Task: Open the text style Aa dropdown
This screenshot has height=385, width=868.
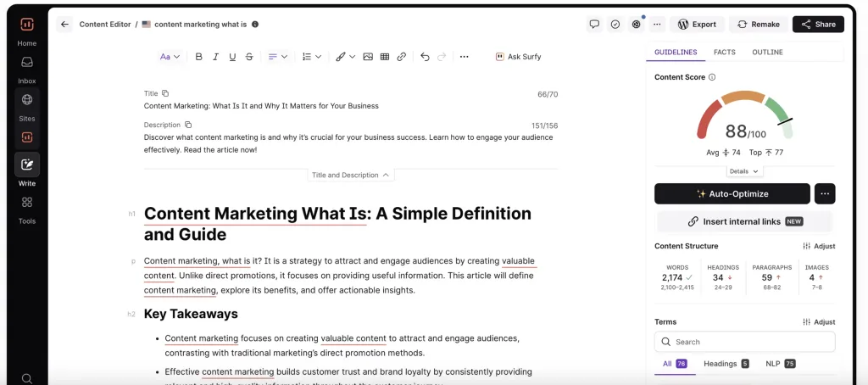Action: pos(170,57)
